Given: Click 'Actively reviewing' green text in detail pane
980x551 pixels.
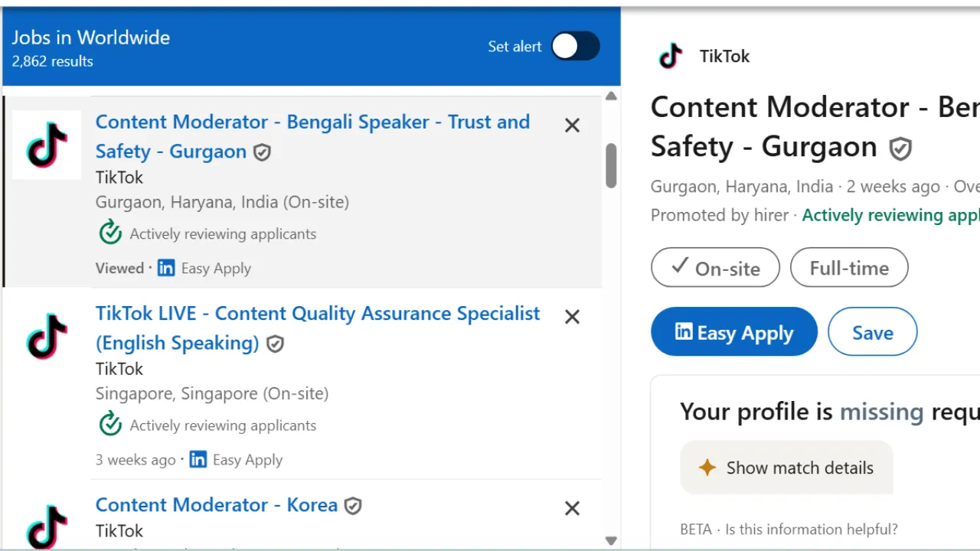Looking at the screenshot, I should click(890, 215).
